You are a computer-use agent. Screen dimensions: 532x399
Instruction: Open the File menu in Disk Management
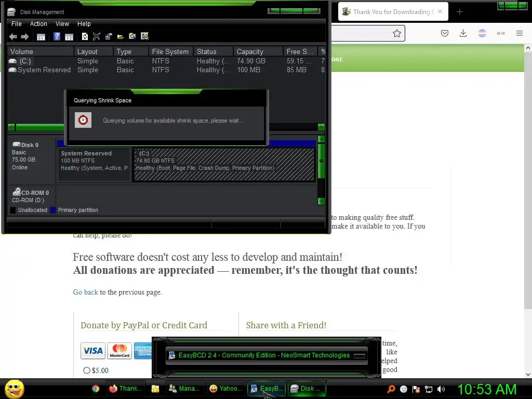16,24
